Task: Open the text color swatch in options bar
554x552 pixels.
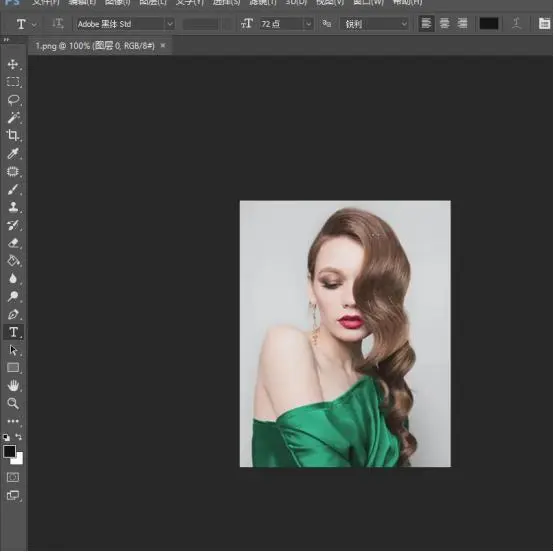Action: pyautogui.click(x=489, y=24)
